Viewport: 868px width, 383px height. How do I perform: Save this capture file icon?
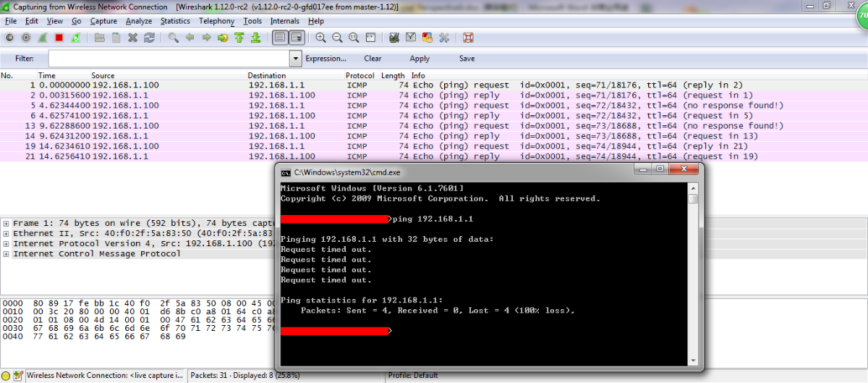pos(116,37)
